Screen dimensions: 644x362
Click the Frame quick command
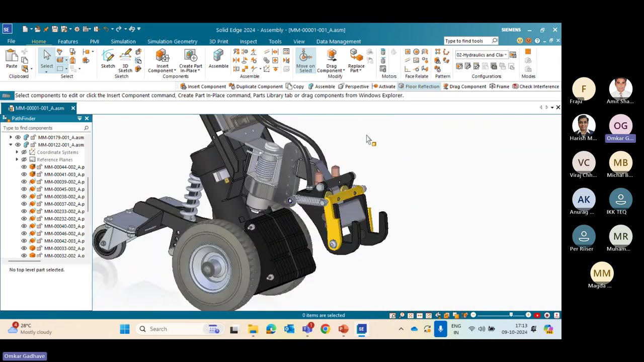click(x=499, y=86)
